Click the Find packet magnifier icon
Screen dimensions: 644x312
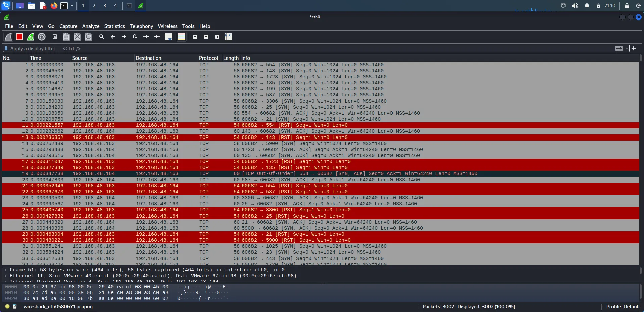click(x=102, y=37)
